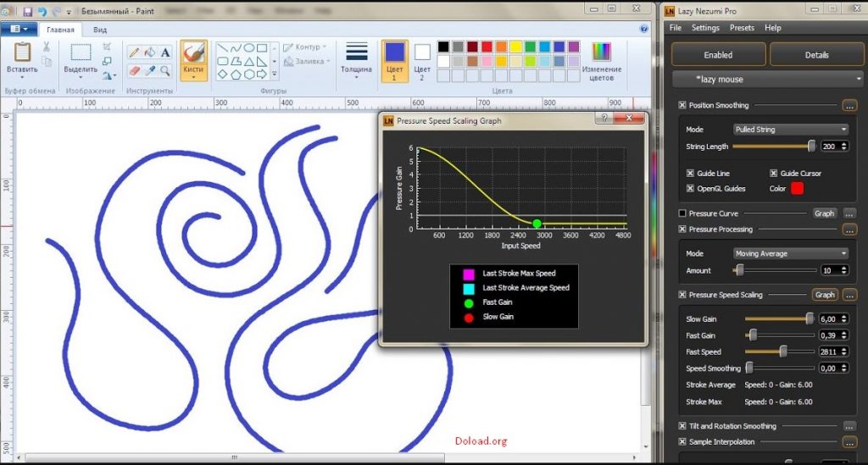Open the Presets menu in Lazy Nezumi

click(x=742, y=28)
